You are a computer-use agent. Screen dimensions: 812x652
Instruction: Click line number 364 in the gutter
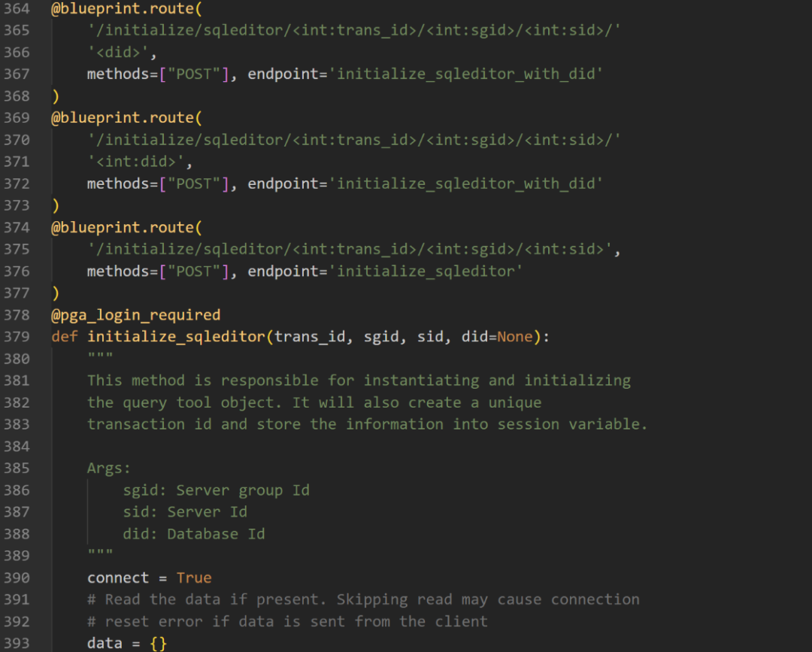(x=17, y=9)
